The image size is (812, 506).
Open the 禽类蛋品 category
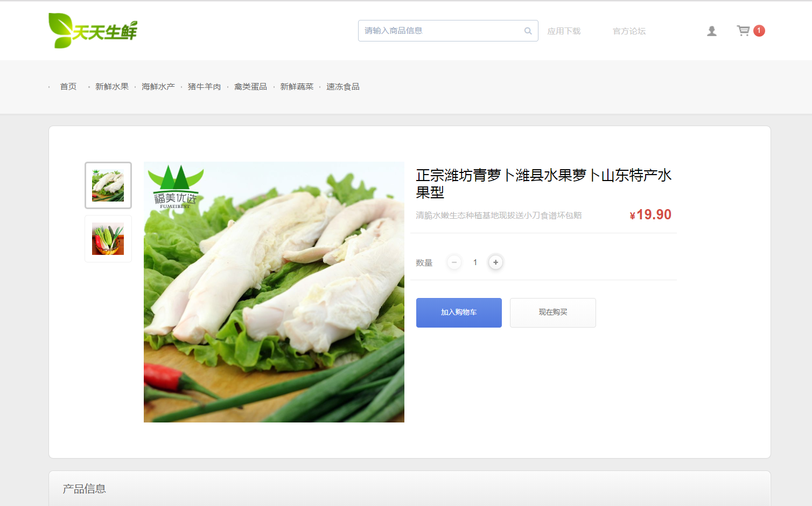(250, 87)
